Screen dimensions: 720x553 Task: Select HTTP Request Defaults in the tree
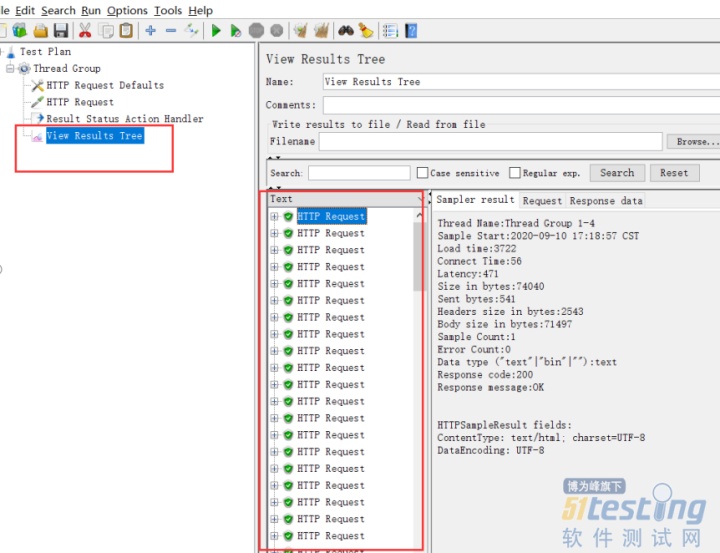(105, 85)
